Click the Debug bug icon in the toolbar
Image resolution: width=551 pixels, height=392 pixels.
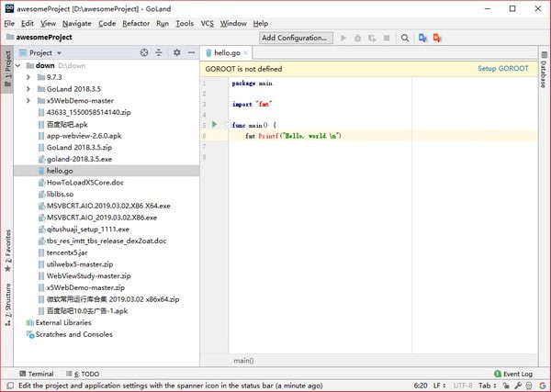(359, 38)
